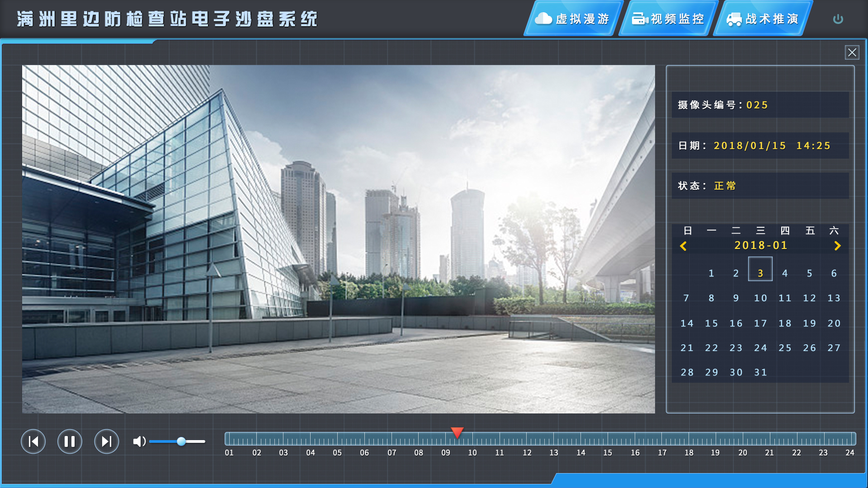
Task: Click the red timeline position marker
Action: pyautogui.click(x=457, y=432)
